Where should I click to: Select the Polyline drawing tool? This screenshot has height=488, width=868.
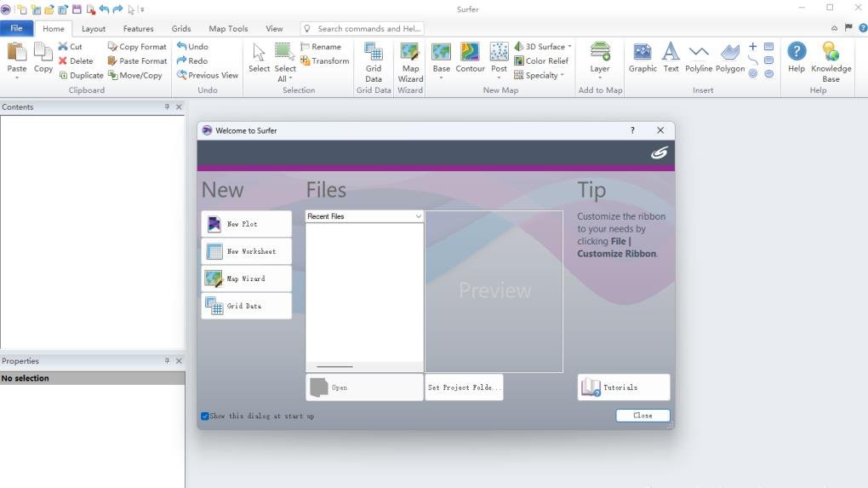coord(699,58)
